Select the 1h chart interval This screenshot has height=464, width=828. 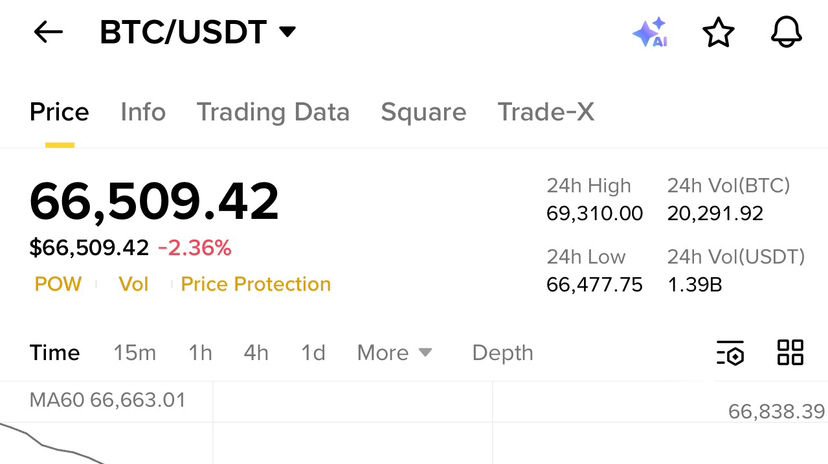click(x=200, y=353)
